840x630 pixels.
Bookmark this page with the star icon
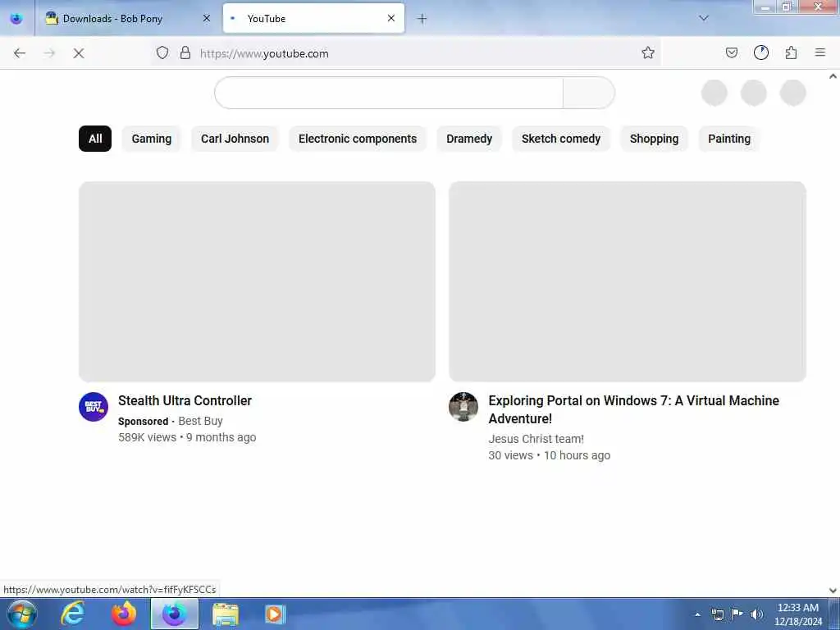pos(648,52)
